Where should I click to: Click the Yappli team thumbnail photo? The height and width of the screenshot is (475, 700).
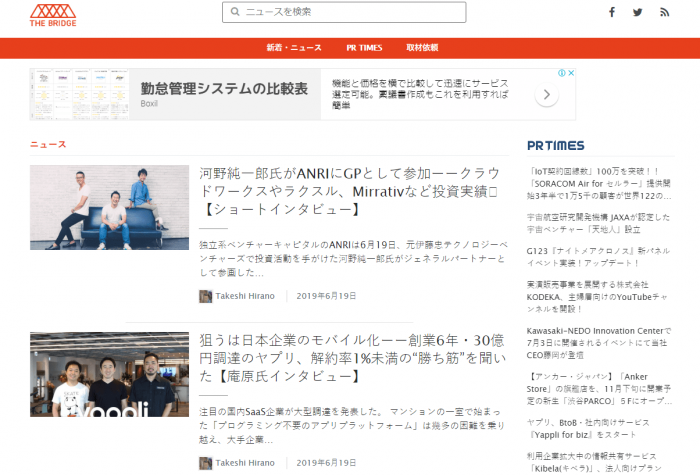click(109, 374)
